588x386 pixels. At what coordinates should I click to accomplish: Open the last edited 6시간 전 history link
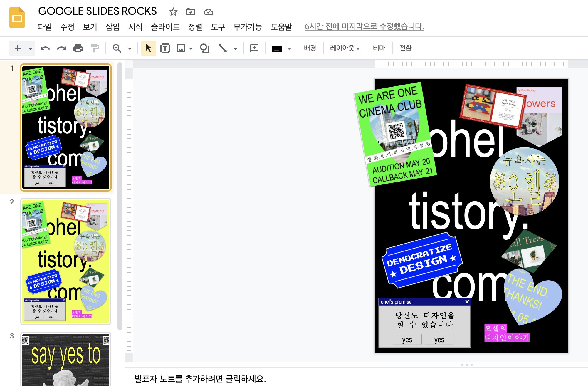click(364, 27)
